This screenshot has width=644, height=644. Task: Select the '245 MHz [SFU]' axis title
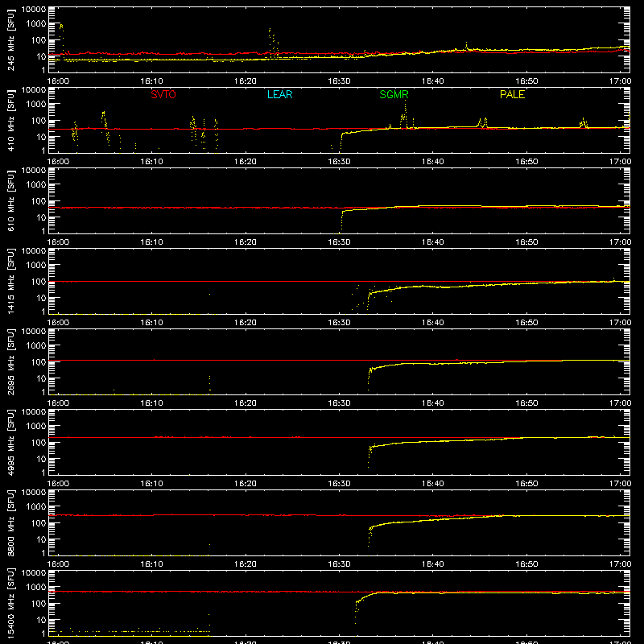11,39
